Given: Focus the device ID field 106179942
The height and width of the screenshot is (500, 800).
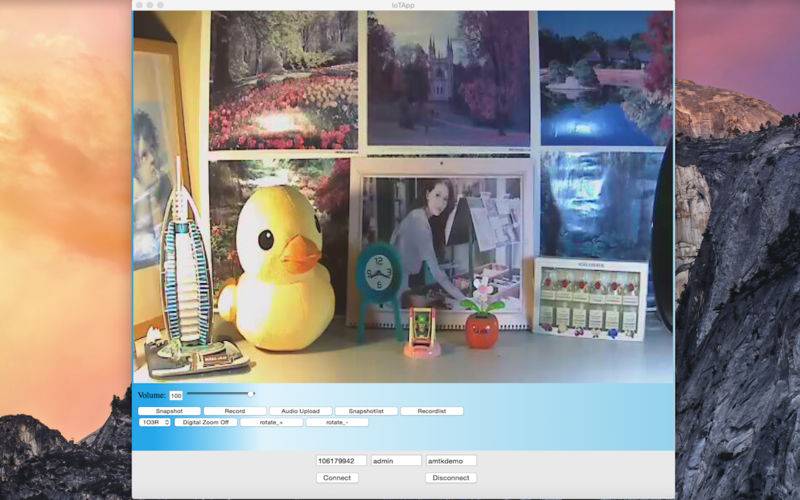Looking at the screenshot, I should click(341, 461).
